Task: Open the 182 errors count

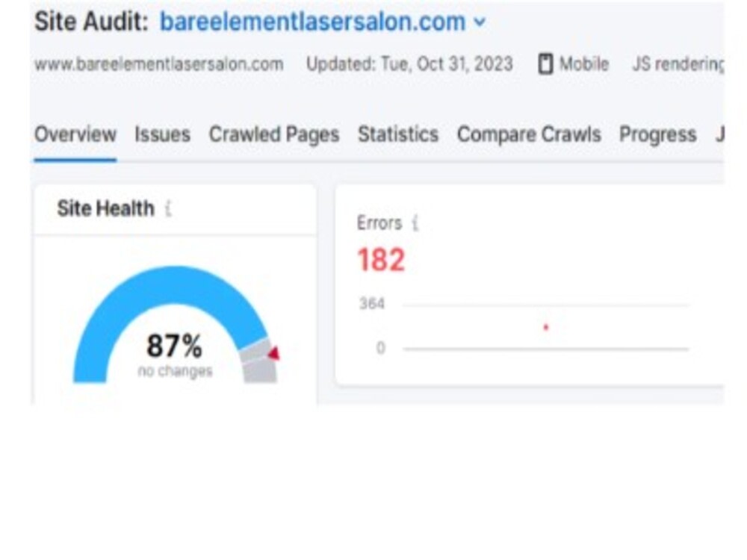Action: click(x=381, y=260)
